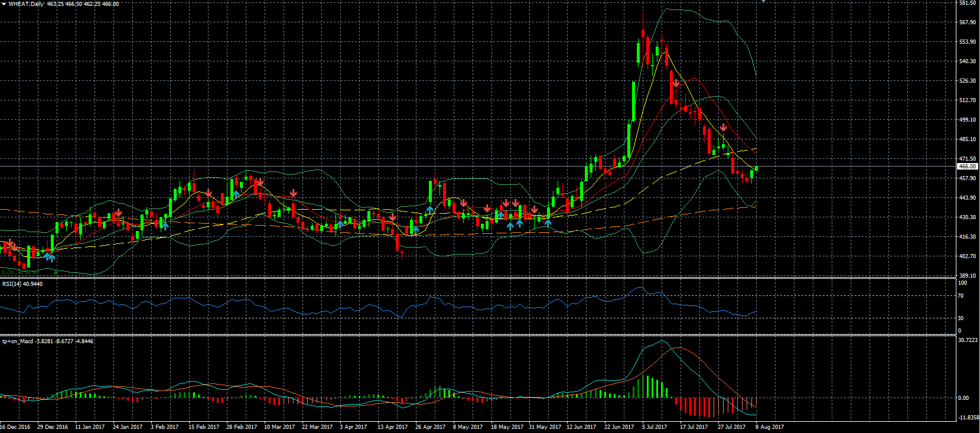Viewport: 980px width, 433px height.
Task: Click the chart menu triangle beside WHEAT,Daily
Action: (4, 4)
